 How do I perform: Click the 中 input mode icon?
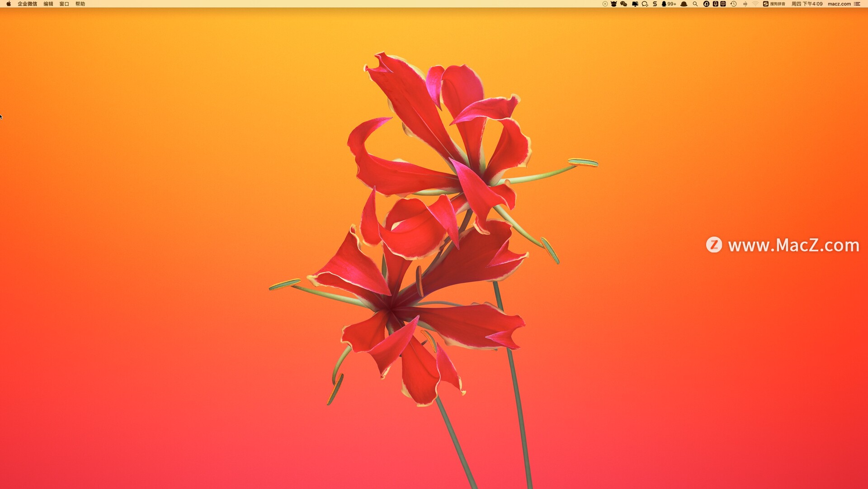tap(723, 4)
